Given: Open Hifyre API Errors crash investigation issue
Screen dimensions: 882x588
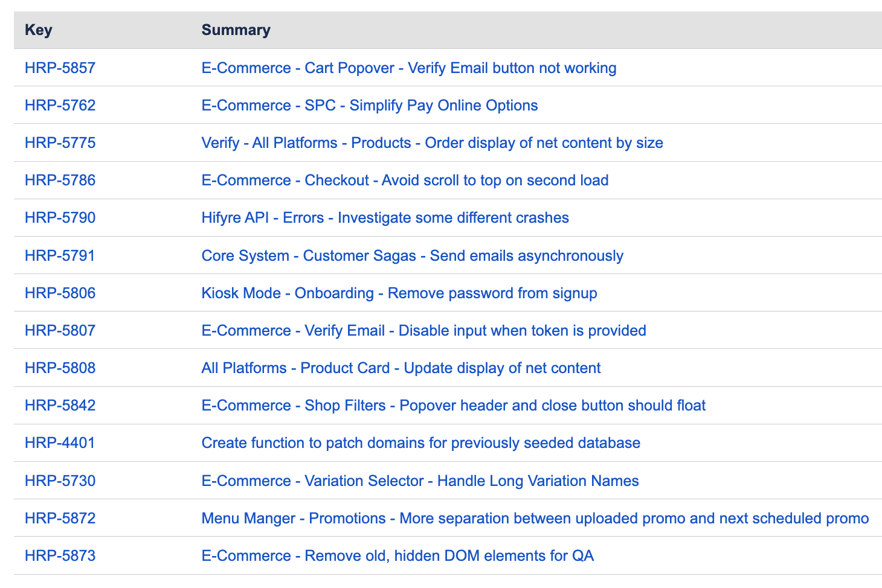Looking at the screenshot, I should pyautogui.click(x=385, y=217).
